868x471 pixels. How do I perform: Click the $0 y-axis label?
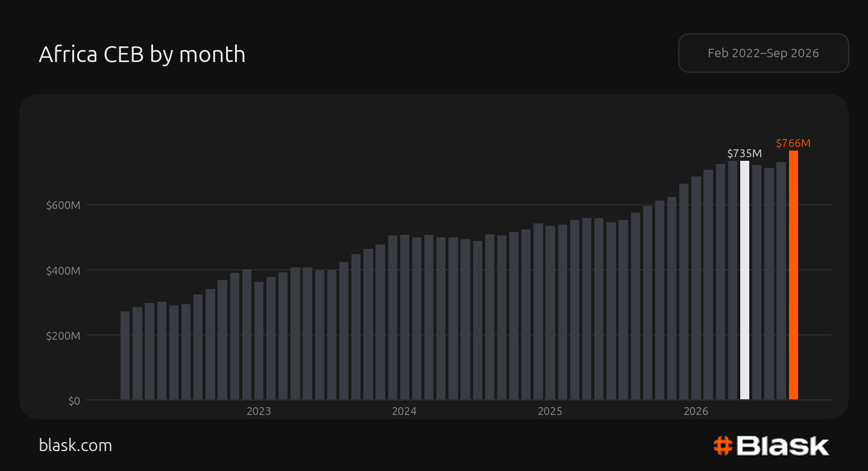click(x=74, y=401)
